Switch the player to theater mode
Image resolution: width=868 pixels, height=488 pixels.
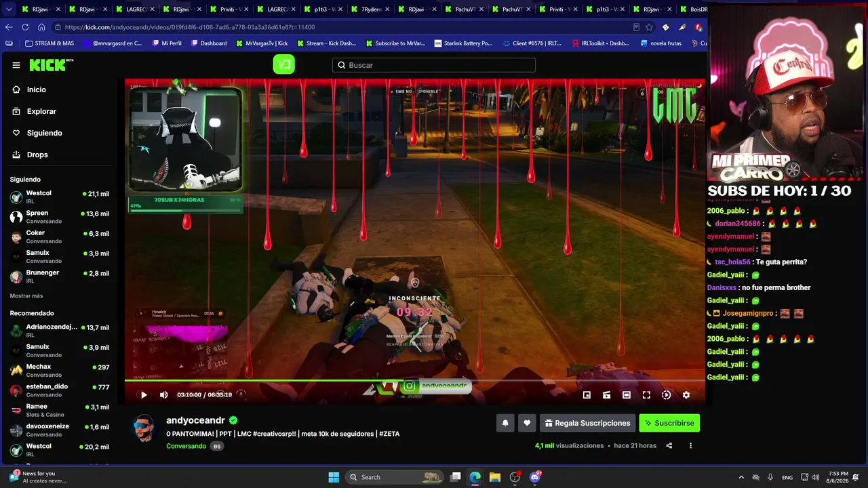pyautogui.click(x=627, y=395)
